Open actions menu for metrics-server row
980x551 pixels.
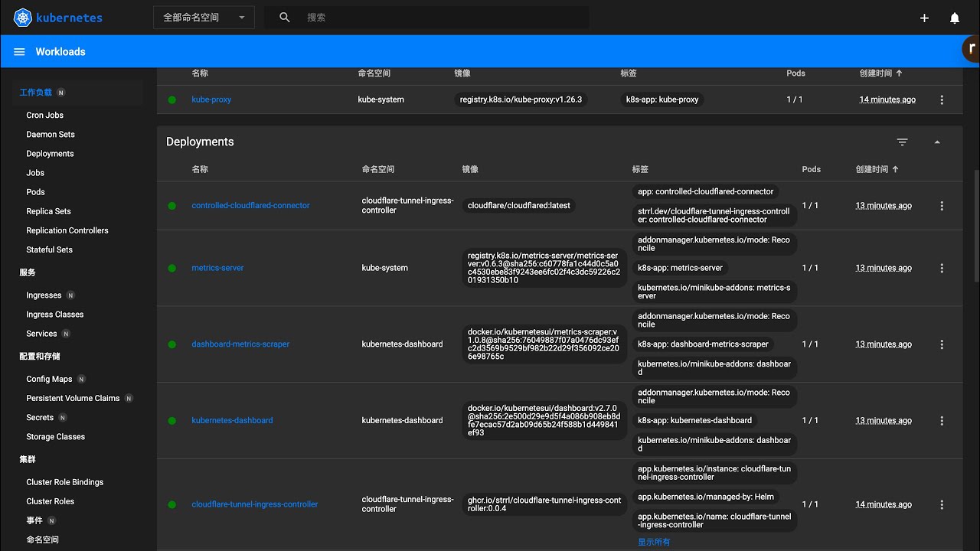coord(942,268)
